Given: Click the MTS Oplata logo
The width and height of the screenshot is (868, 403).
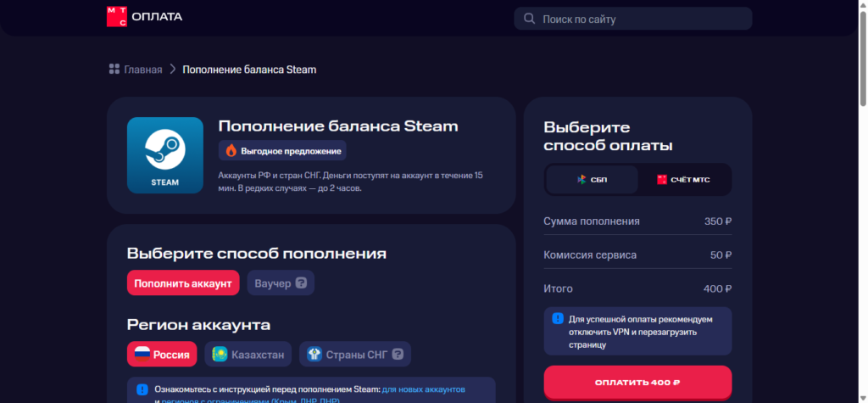Looking at the screenshot, I should (x=144, y=17).
